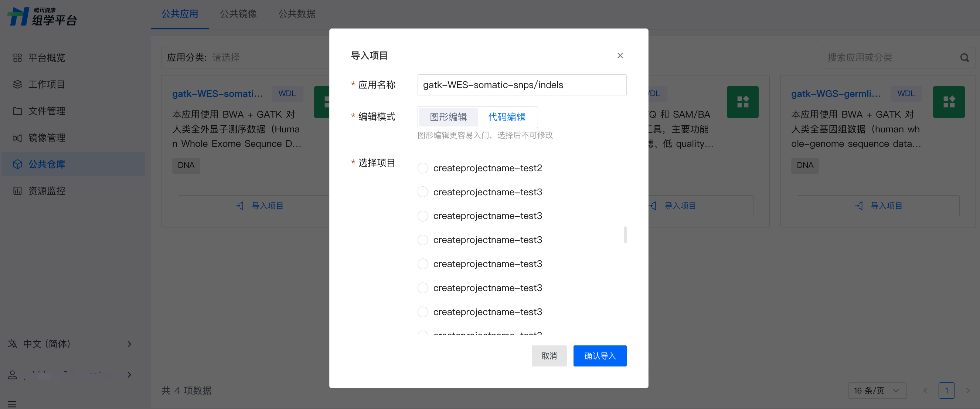Click the 文件管理 folder icon
The width and height of the screenshot is (980, 409).
coord(17,111)
